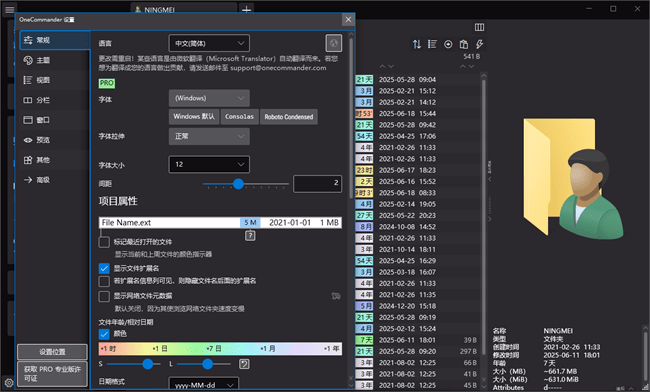Viewport: 650px width, 392px height.
Task: Click the 高级 arrow icon in sidebar
Action: click(28, 180)
